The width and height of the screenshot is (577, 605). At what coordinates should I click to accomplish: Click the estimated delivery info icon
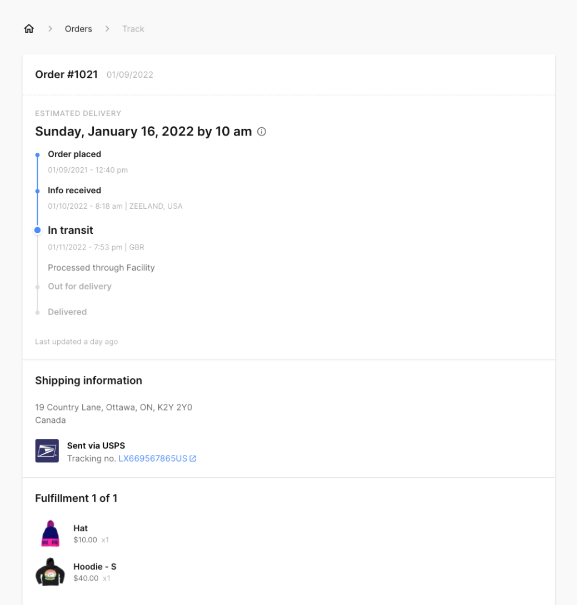[262, 132]
